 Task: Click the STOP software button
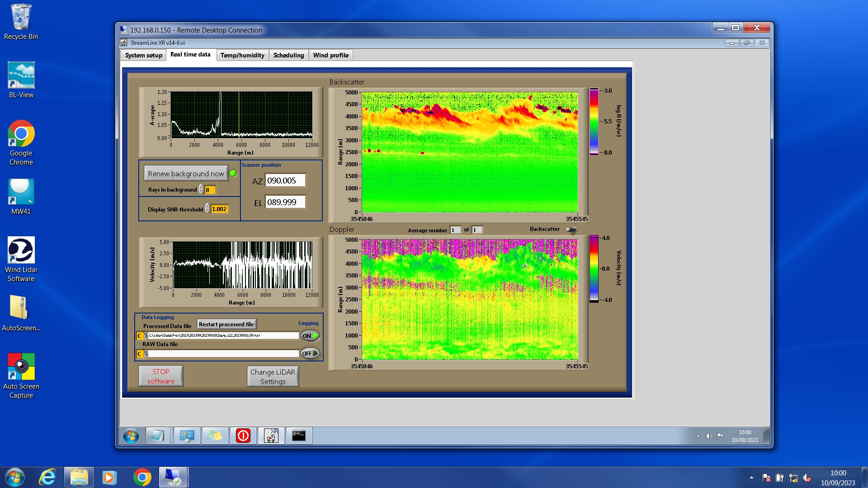[x=160, y=376]
